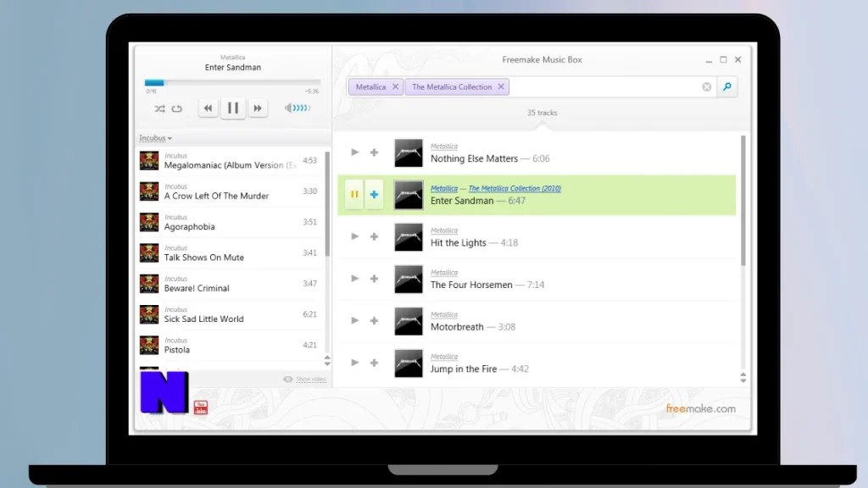Add Jump in the Fire to playlist
The height and width of the screenshot is (488, 868).
pyautogui.click(x=374, y=363)
